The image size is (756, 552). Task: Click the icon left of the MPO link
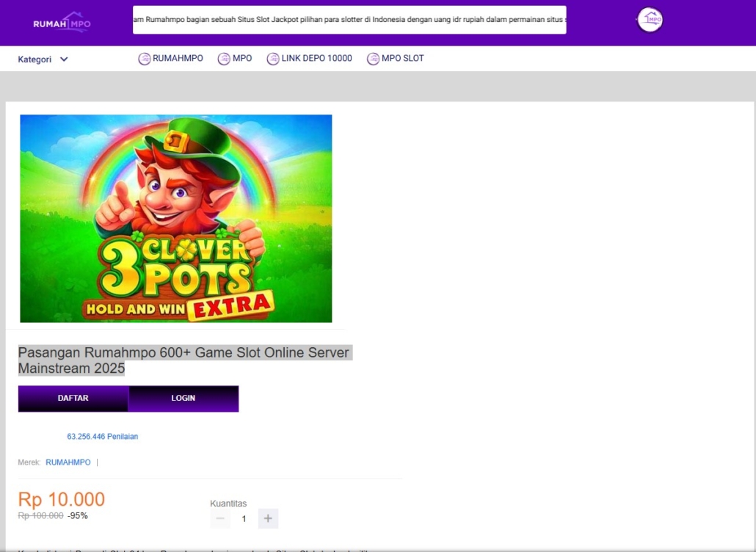coord(224,59)
